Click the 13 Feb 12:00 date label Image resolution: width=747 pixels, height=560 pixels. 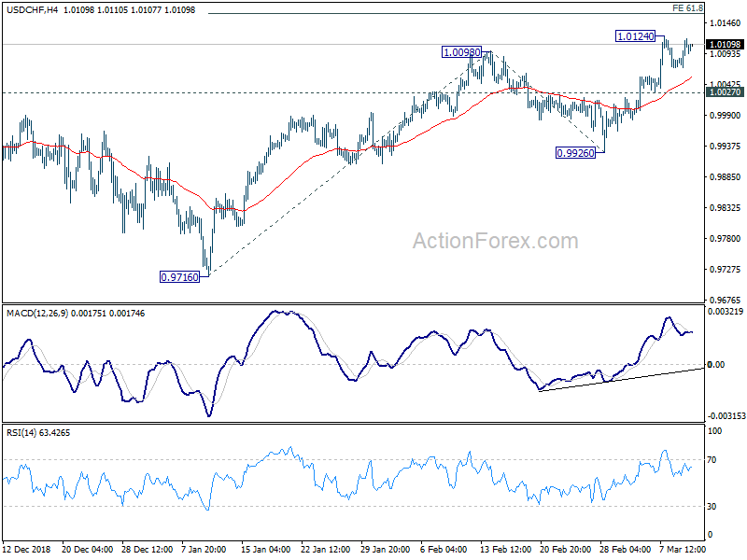point(505,549)
